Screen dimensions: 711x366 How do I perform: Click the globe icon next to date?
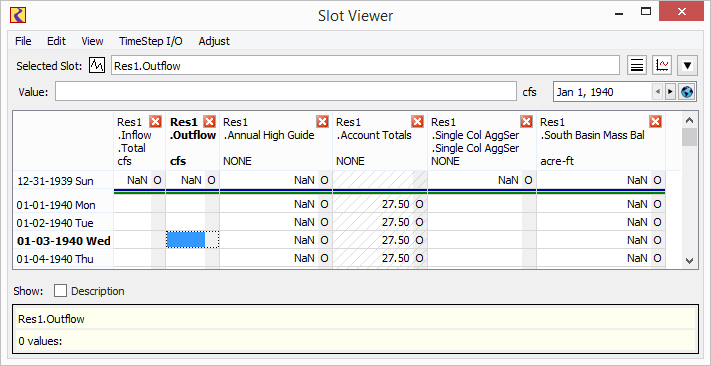coord(687,92)
